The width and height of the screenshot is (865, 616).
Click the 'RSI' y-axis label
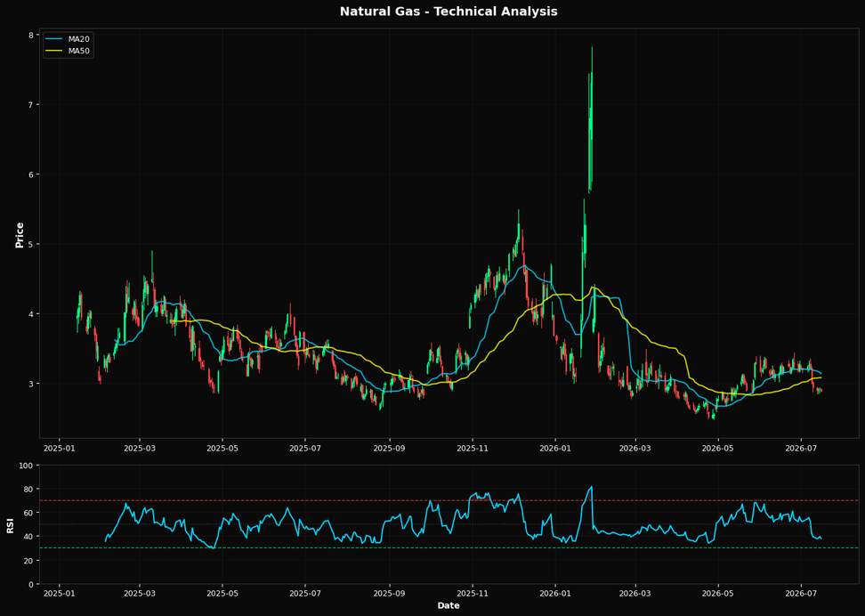pos(11,524)
